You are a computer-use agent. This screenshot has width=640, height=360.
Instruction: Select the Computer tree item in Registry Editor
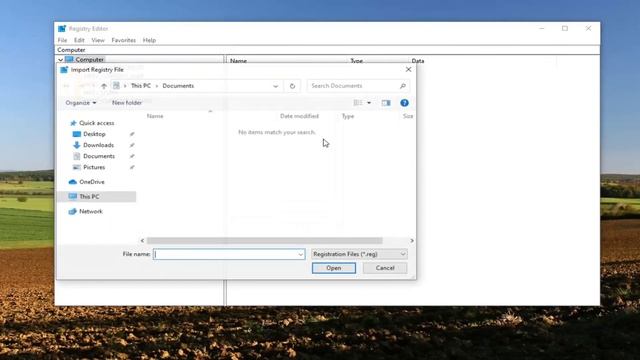[x=89, y=60]
